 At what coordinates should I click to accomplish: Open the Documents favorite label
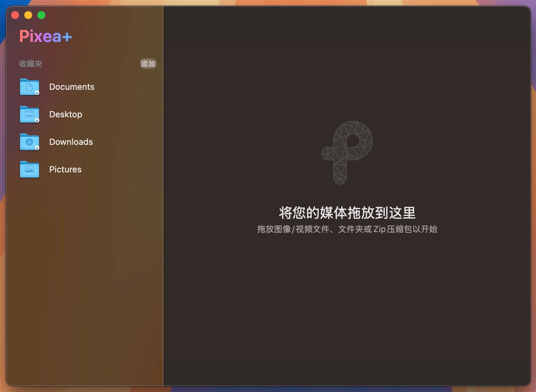(x=72, y=87)
